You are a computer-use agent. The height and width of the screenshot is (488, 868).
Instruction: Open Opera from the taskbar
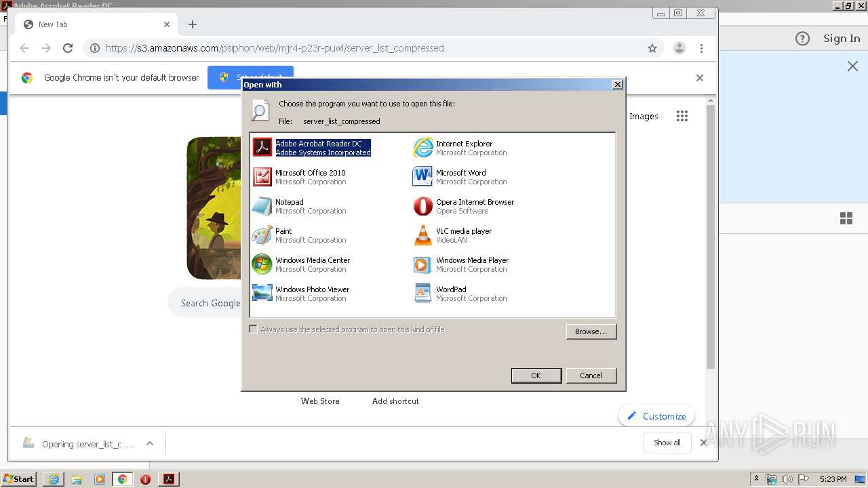145,479
